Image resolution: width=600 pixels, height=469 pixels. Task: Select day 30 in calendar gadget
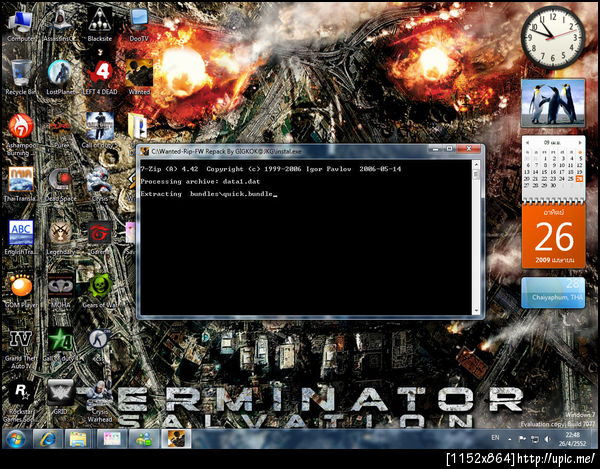click(553, 185)
